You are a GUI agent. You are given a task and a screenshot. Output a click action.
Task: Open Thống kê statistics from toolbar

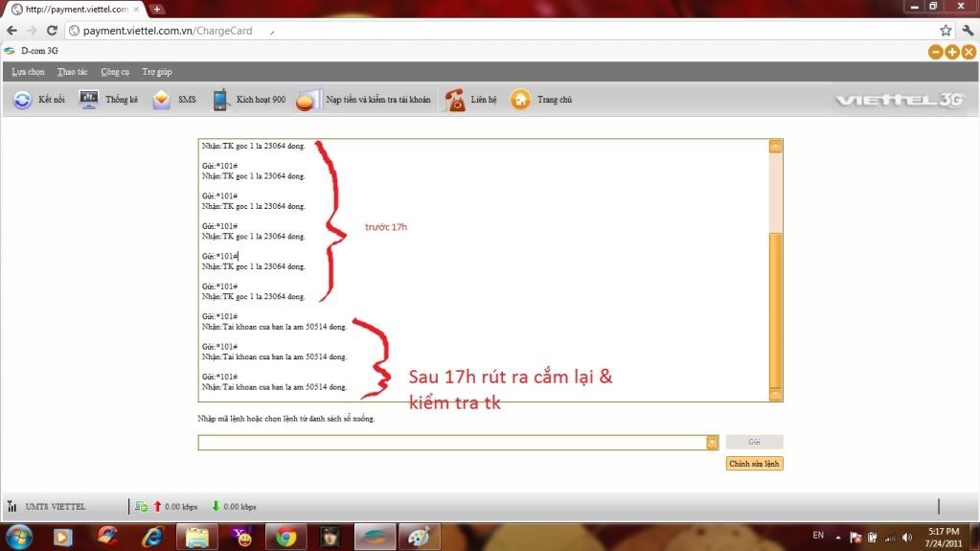click(89, 100)
